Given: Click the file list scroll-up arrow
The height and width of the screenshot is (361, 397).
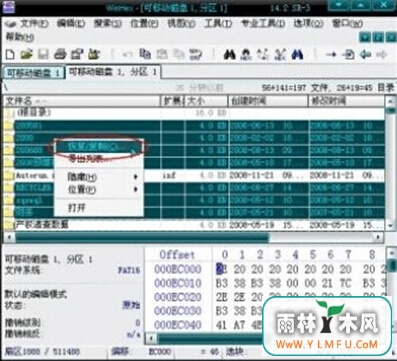Looking at the screenshot, I should (x=390, y=101).
